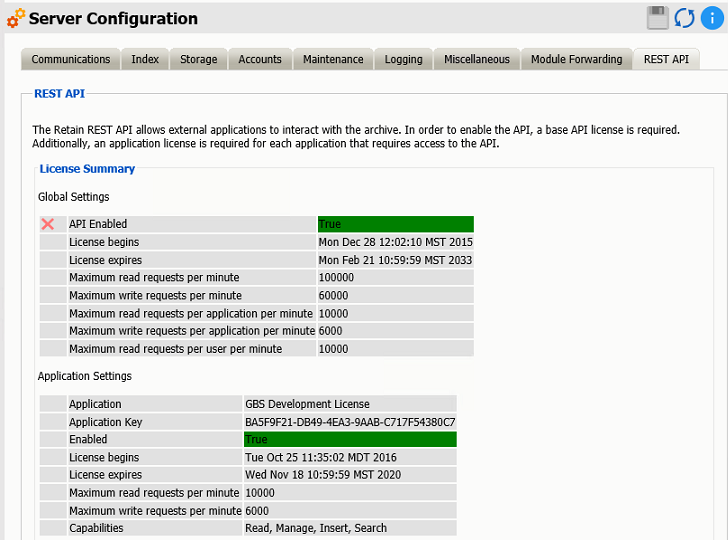Click the green API Enabled True cell

(395, 224)
